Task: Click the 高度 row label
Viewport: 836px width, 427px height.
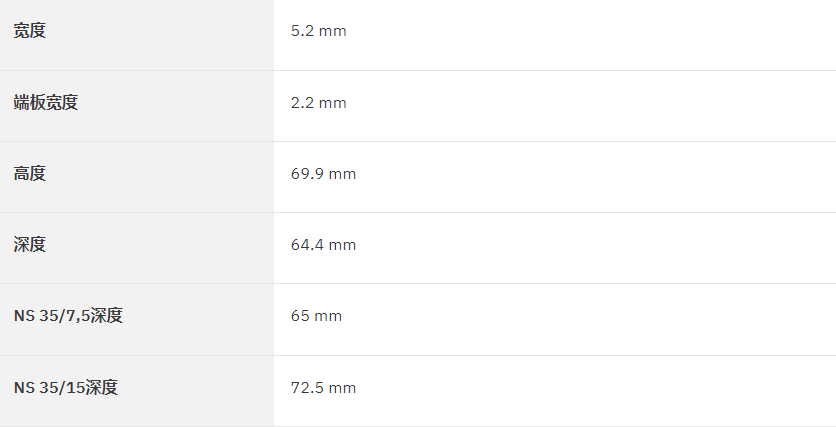Action: click(29, 173)
